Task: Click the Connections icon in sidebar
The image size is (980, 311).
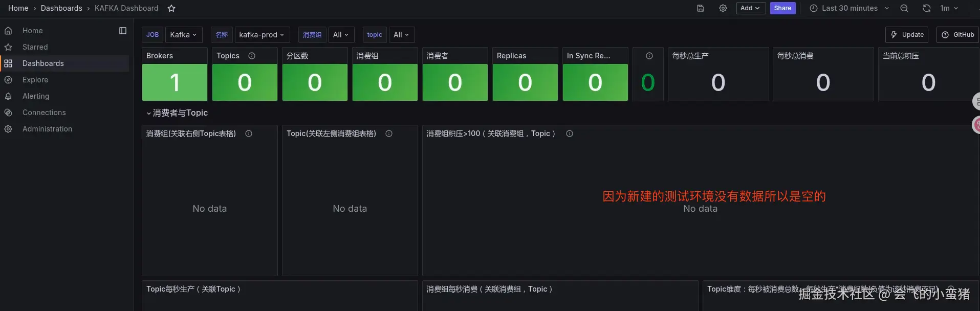Action: [x=8, y=113]
